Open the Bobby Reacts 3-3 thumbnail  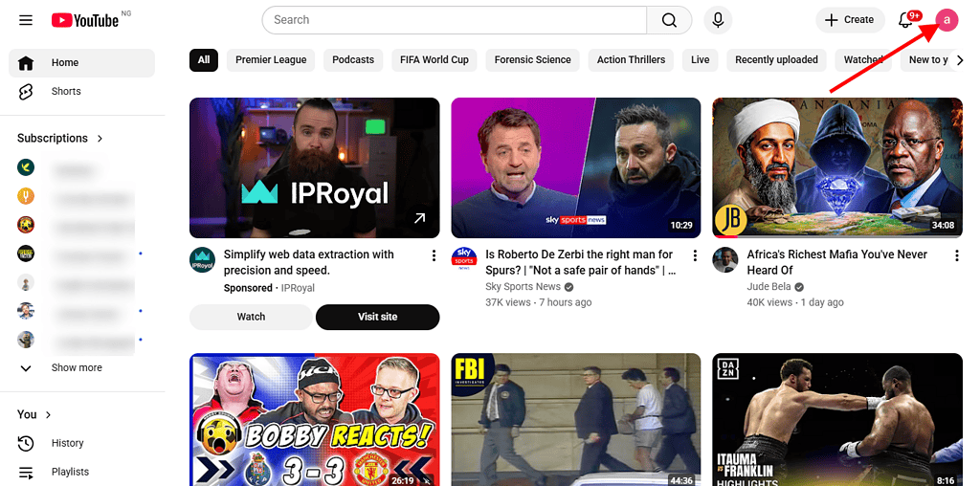pos(314,420)
